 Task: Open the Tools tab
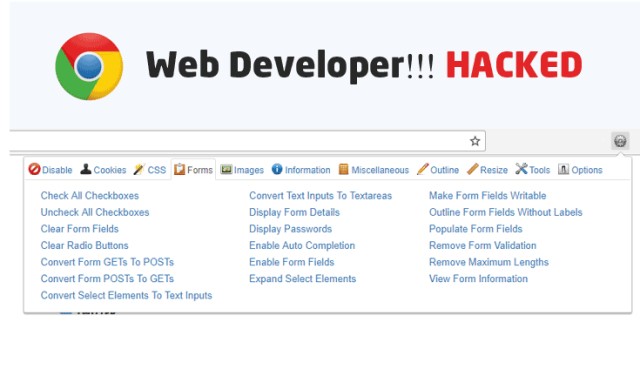click(x=533, y=169)
